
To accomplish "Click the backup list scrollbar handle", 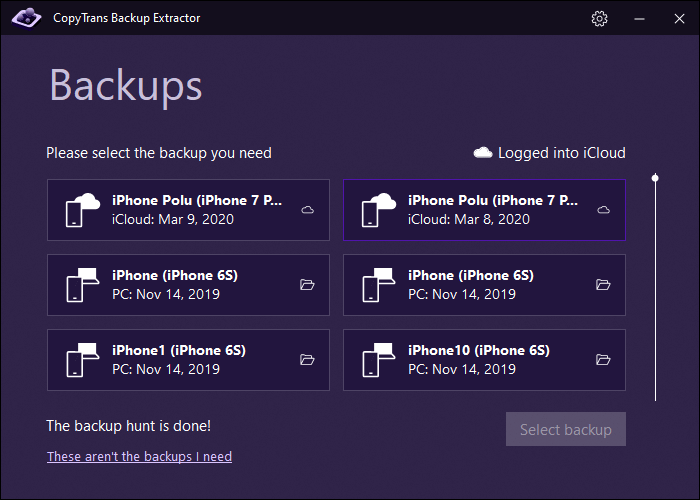I will point(655,178).
